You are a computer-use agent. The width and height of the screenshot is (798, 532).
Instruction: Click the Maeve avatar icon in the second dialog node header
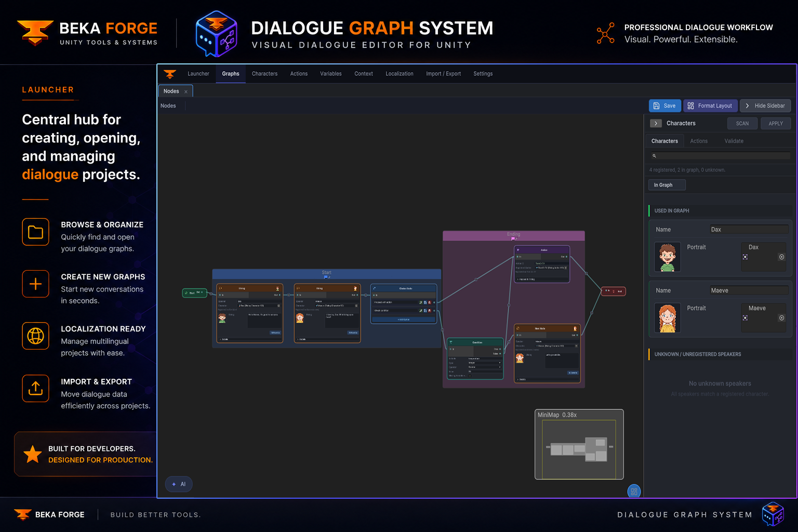[355, 288]
